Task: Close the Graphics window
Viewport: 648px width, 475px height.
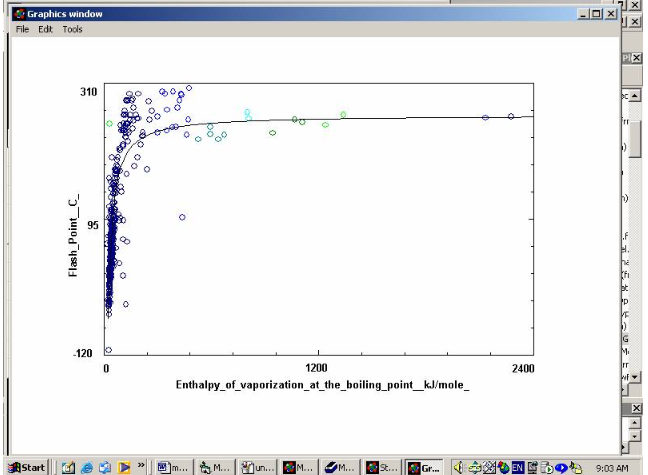Action: tap(611, 14)
